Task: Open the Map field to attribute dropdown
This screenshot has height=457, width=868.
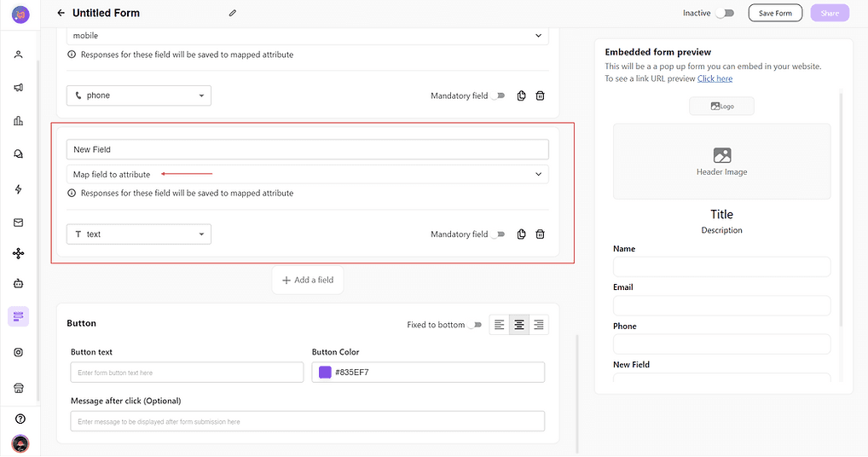Action: 308,174
